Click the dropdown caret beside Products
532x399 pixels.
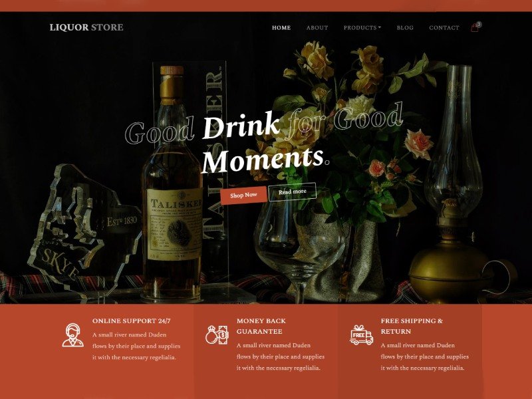(x=380, y=27)
